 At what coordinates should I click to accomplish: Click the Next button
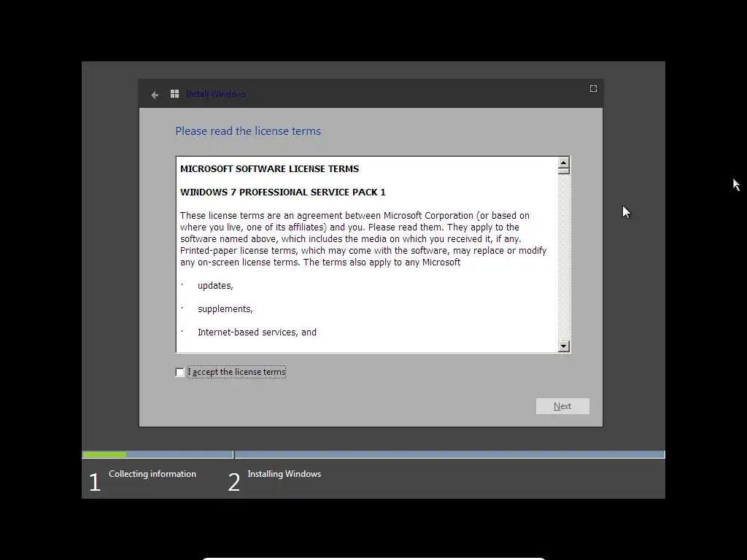(x=562, y=406)
